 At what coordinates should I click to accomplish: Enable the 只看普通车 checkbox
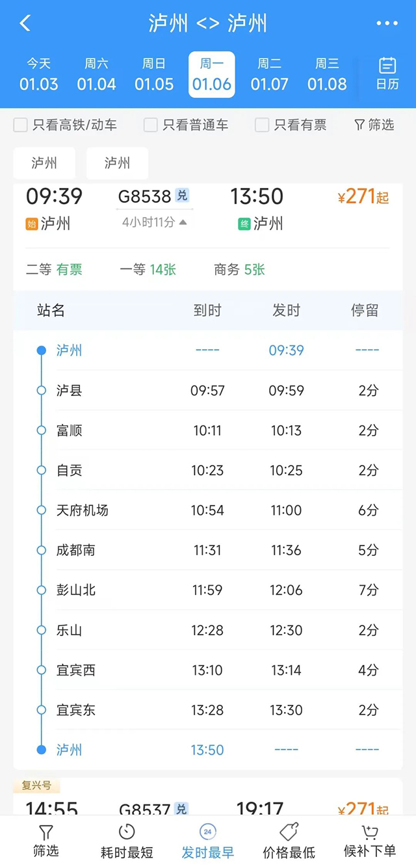click(x=150, y=125)
